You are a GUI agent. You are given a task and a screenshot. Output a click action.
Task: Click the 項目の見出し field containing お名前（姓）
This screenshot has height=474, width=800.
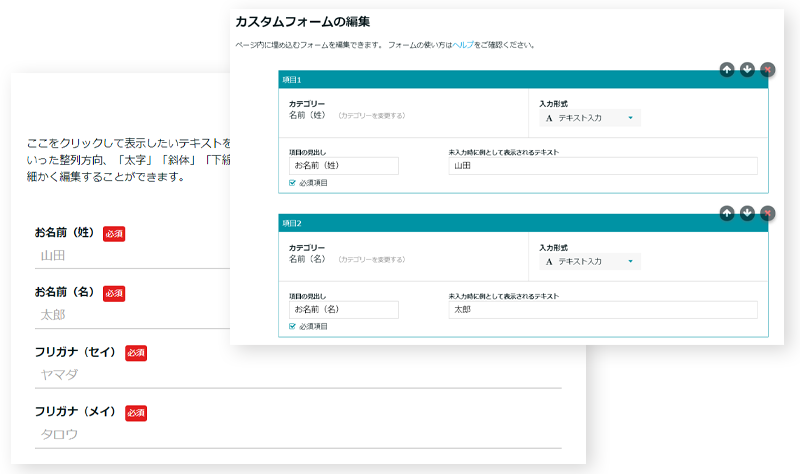(x=343, y=166)
